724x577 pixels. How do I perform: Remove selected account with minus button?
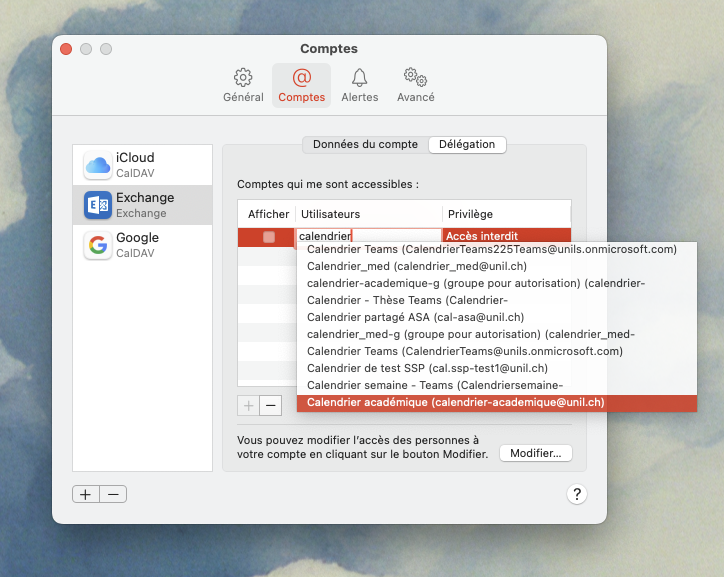point(113,494)
